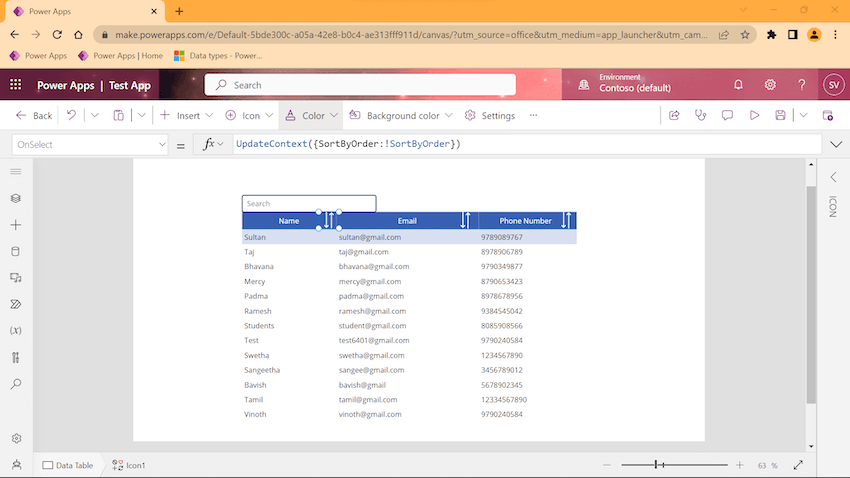
Task: Open the Color dropdown menu
Action: pyautogui.click(x=311, y=115)
